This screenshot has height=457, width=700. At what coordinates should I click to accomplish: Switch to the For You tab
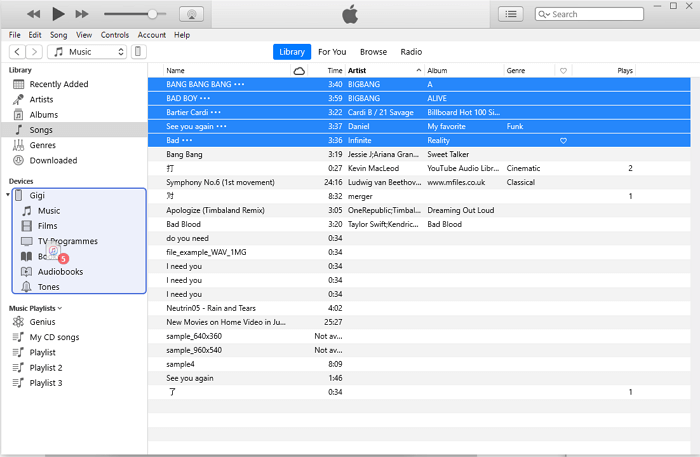click(x=332, y=51)
